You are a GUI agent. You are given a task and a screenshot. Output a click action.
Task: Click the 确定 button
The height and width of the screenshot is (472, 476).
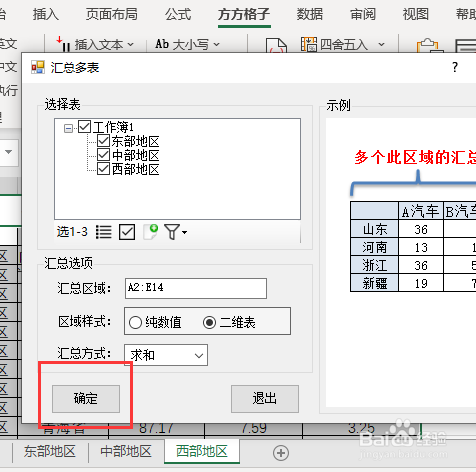pyautogui.click(x=86, y=399)
